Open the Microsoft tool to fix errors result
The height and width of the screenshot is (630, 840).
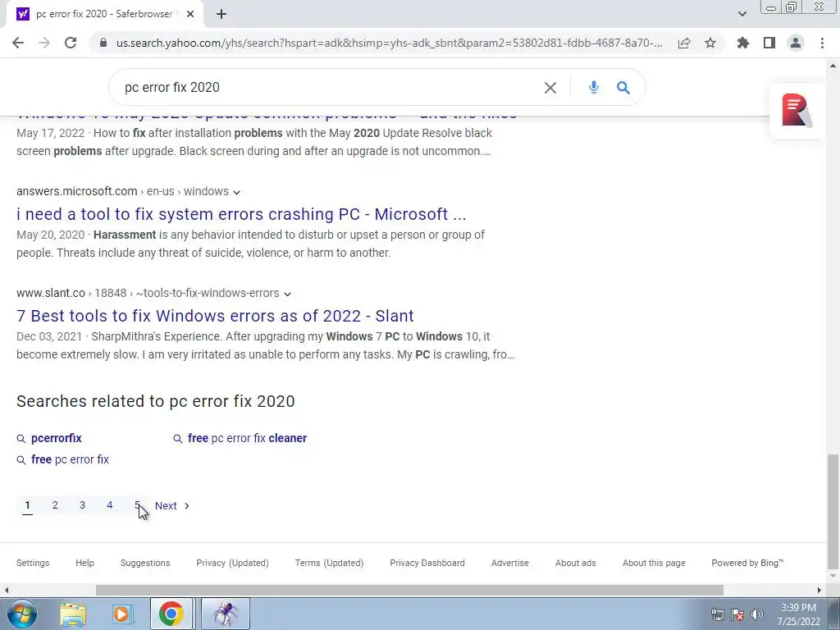click(x=241, y=214)
